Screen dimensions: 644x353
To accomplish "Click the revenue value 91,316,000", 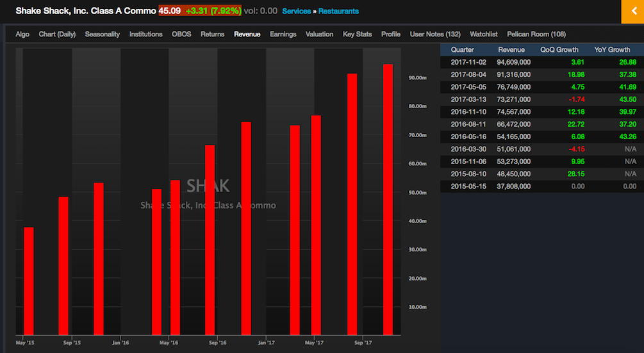I will [513, 75].
